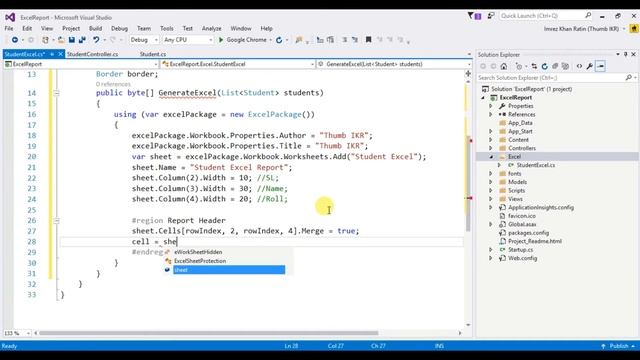Viewport: 640px width, 360px height.
Task: Click the Search Solution Explorer field
Action: tap(557, 78)
